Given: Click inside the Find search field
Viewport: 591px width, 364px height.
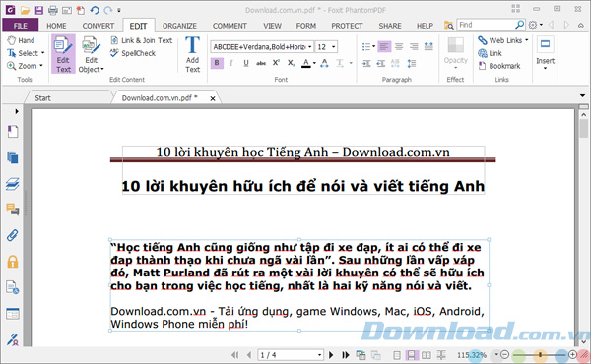Looking at the screenshot, I should point(486,25).
